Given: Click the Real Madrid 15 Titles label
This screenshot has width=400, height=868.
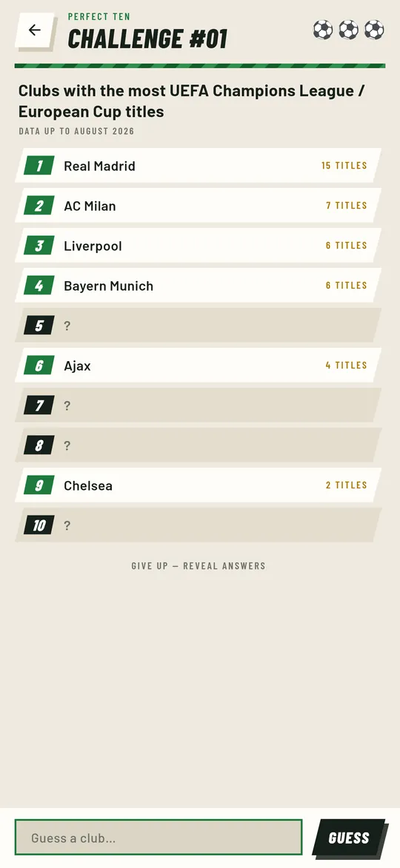Looking at the screenshot, I should click(x=344, y=166).
